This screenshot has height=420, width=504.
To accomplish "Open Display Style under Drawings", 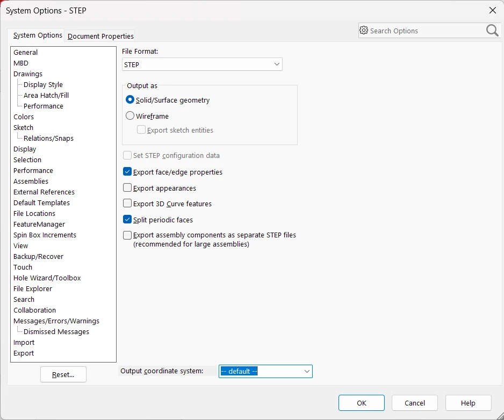I will (x=43, y=84).
